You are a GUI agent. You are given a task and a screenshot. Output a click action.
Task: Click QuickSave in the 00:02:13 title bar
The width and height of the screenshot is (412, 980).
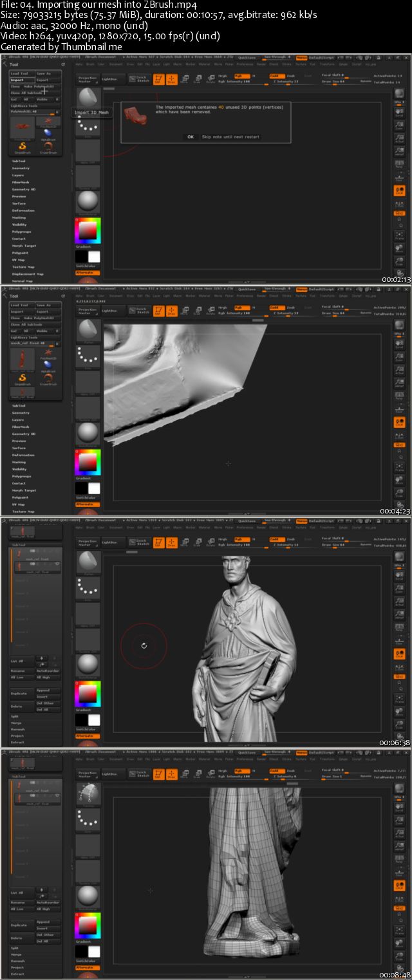[247, 57]
